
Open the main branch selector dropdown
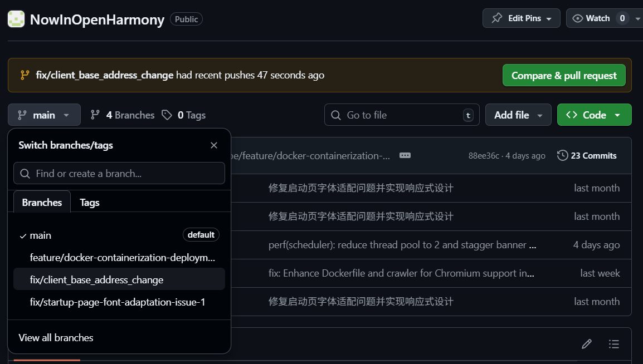coord(44,115)
